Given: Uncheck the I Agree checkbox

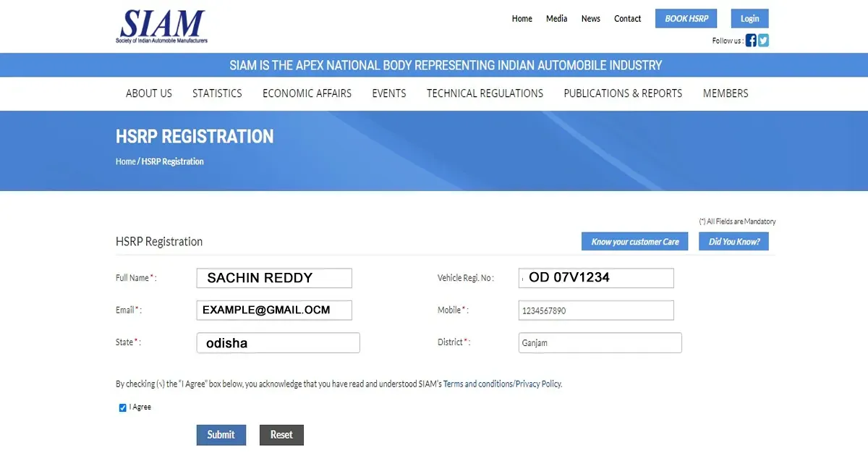Looking at the screenshot, I should tap(123, 408).
